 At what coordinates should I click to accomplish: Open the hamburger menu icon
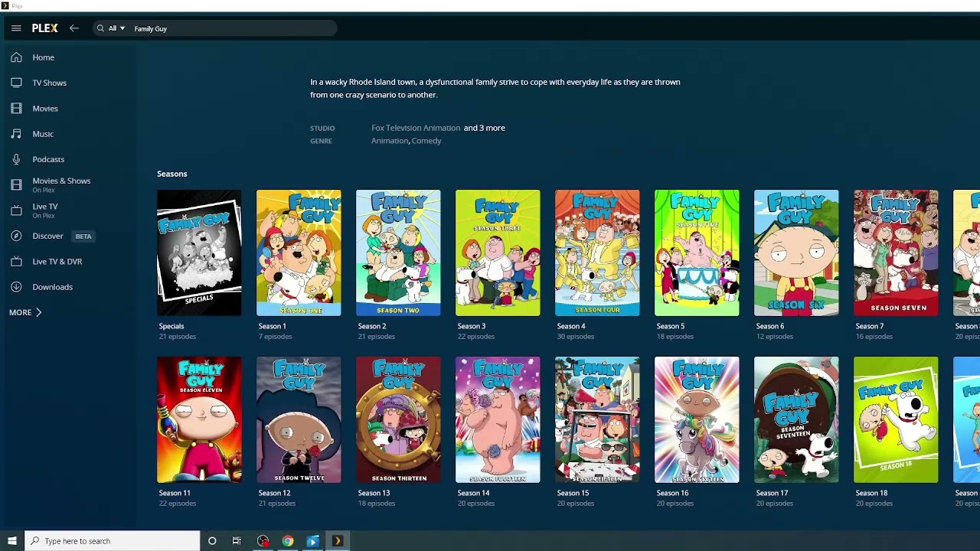[16, 28]
